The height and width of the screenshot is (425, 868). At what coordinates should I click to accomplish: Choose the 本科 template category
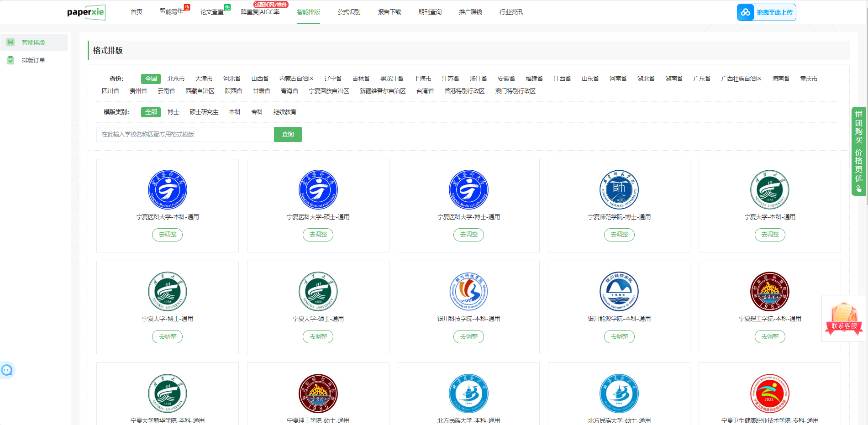(235, 112)
